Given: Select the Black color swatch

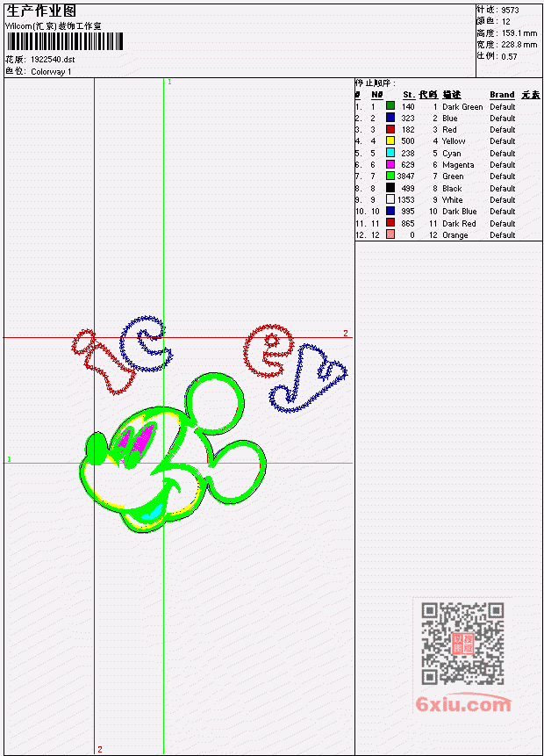Looking at the screenshot, I should (390, 188).
